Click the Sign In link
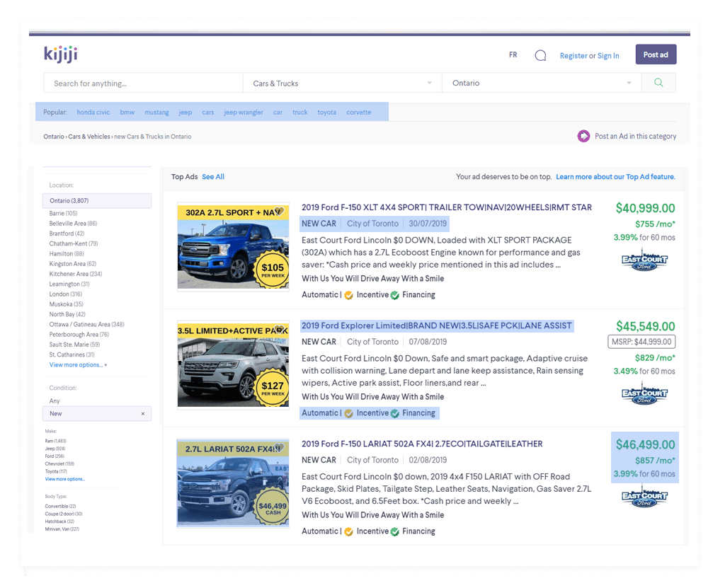The height and width of the screenshot is (588, 713). 608,55
